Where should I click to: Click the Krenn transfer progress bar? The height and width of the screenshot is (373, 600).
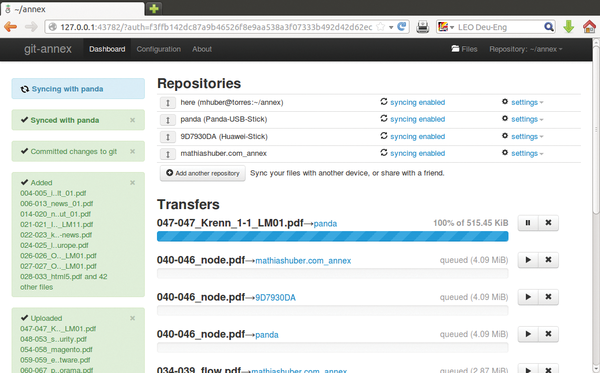[x=333, y=236]
